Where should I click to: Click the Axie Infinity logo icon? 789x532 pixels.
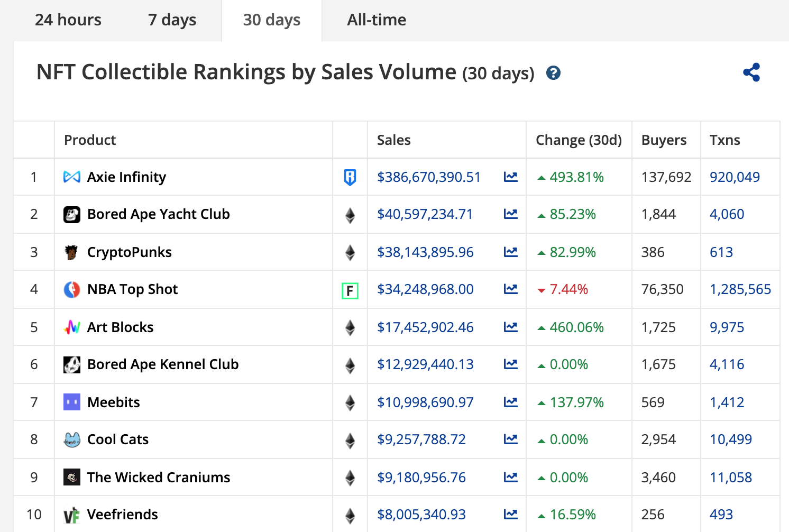pyautogui.click(x=72, y=177)
